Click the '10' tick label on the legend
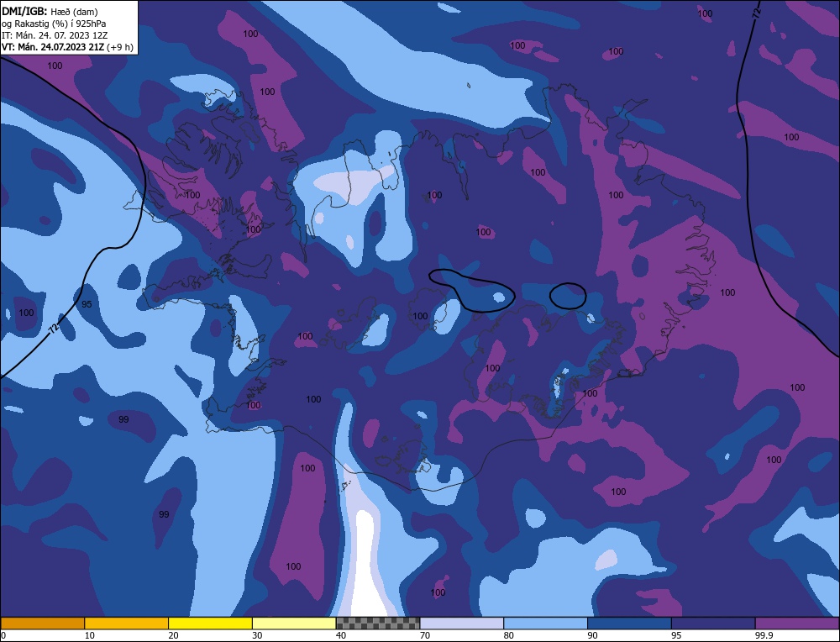Image resolution: width=840 pixels, height=642 pixels. point(90,635)
